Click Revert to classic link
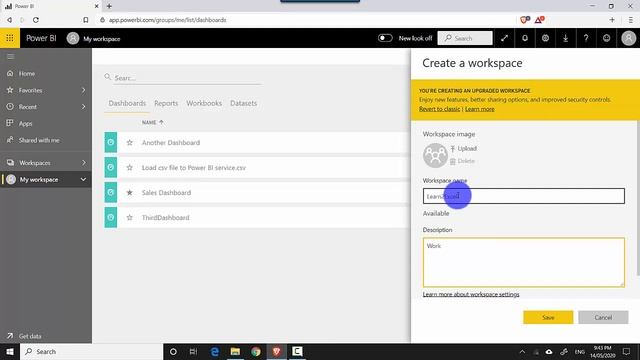This screenshot has width=640, height=360. tap(440, 109)
